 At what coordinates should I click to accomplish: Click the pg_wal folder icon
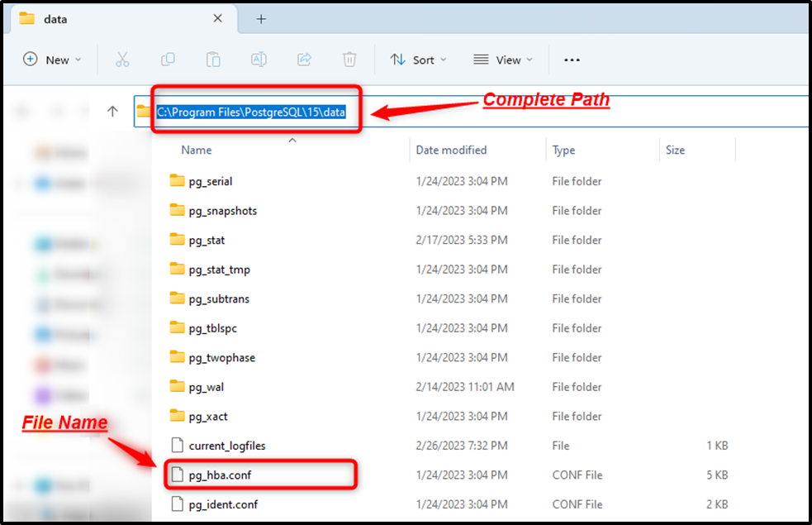(175, 386)
